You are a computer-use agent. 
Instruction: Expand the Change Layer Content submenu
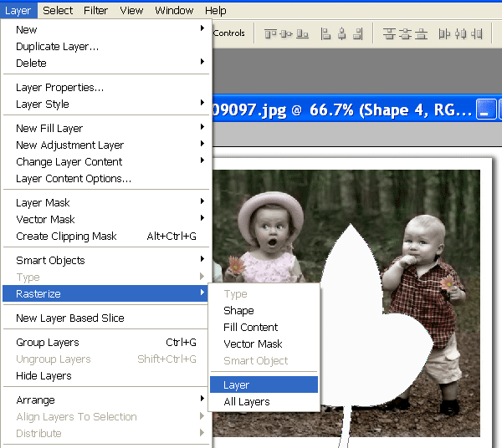[x=105, y=161]
